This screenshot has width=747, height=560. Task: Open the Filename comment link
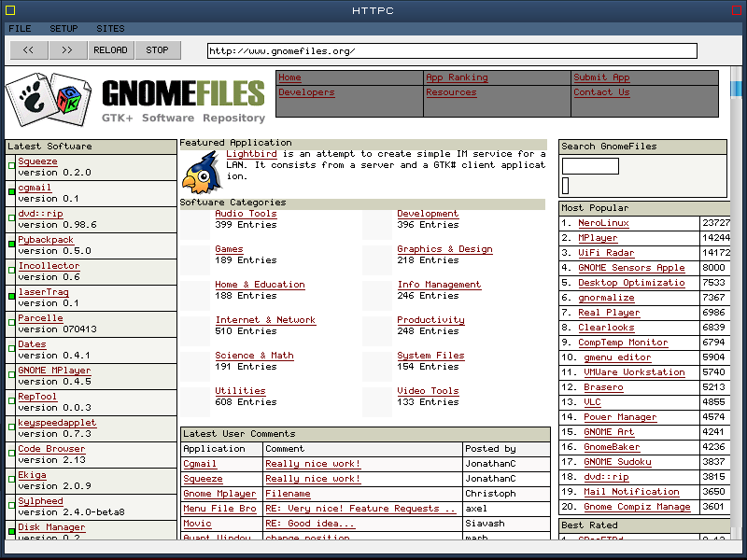[289, 494]
